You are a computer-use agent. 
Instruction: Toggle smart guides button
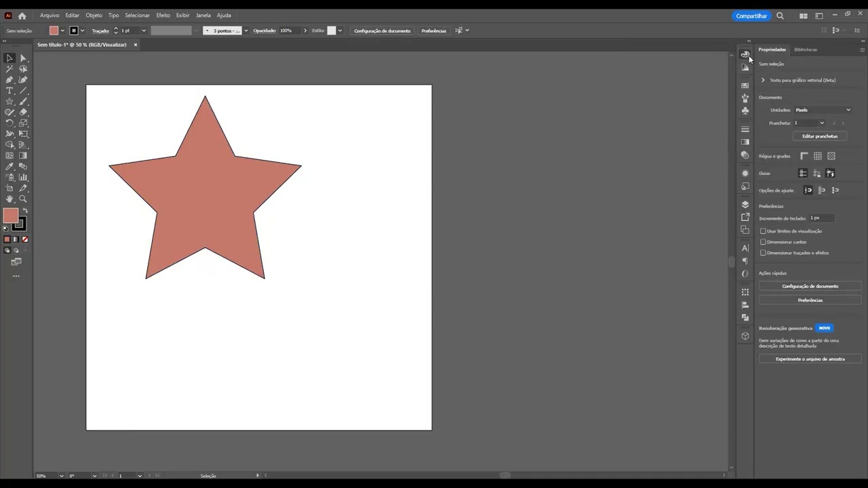coord(830,174)
